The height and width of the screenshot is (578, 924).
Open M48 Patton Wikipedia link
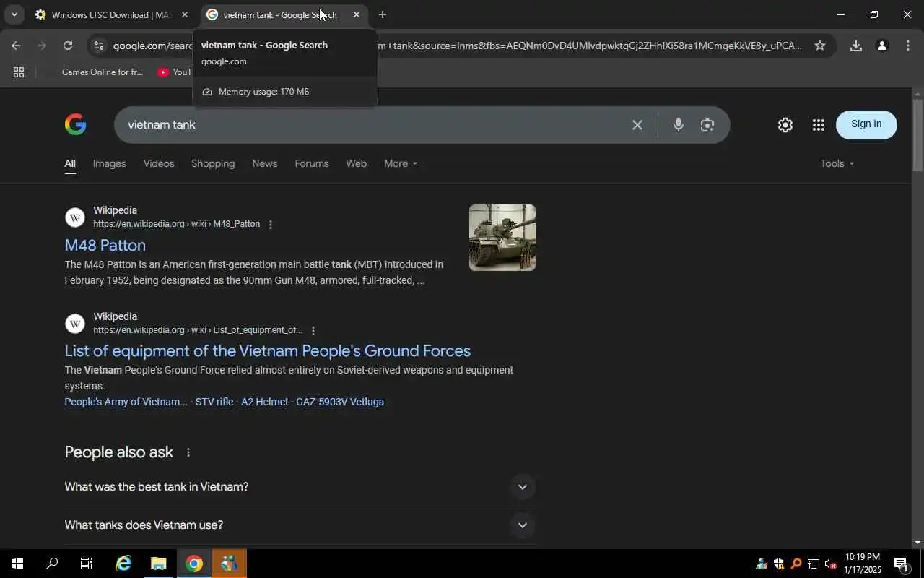[x=105, y=245]
